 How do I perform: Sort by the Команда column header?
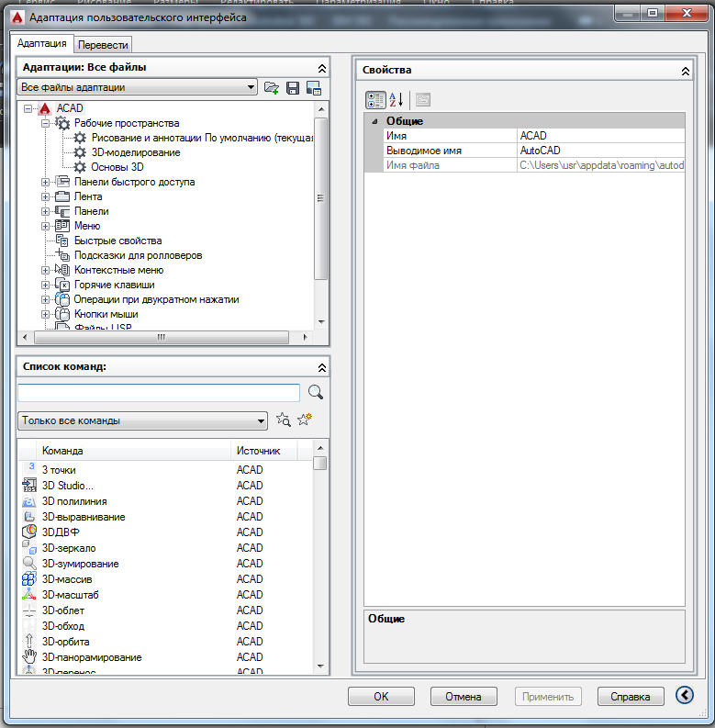pos(133,451)
